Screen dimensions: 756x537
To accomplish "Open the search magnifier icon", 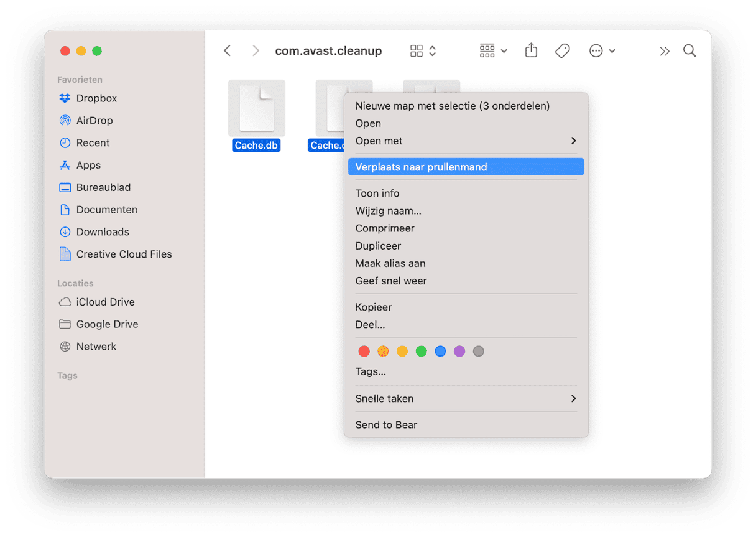I will pos(689,51).
